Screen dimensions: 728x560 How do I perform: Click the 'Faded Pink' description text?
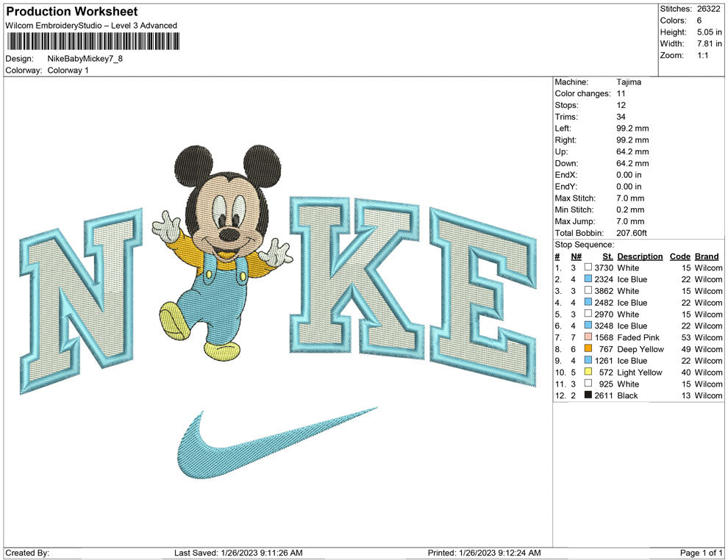[638, 337]
